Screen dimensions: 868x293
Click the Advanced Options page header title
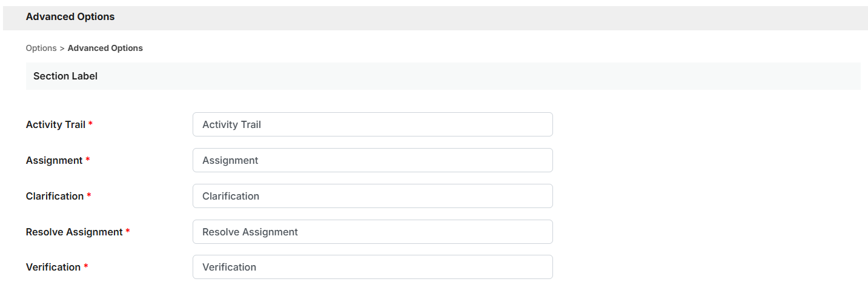click(x=70, y=17)
